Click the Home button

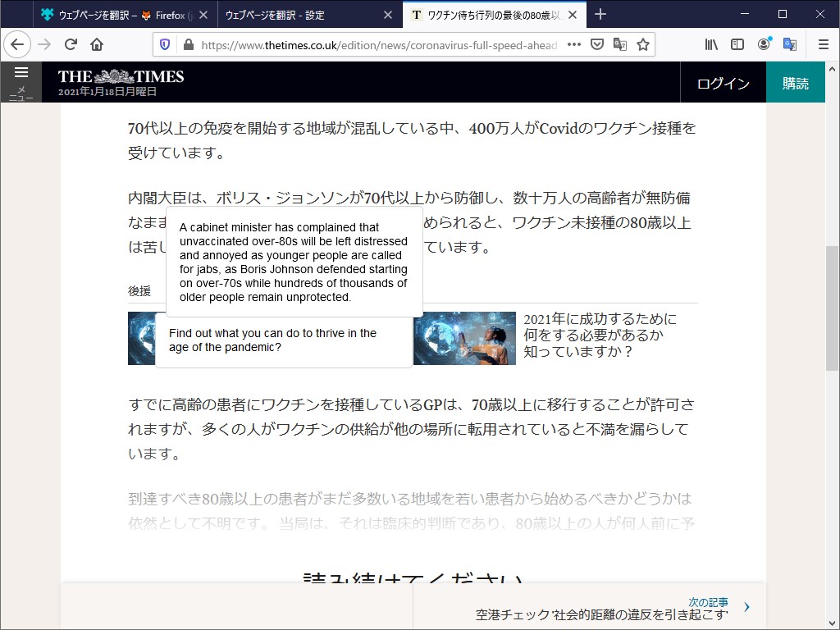click(97, 44)
